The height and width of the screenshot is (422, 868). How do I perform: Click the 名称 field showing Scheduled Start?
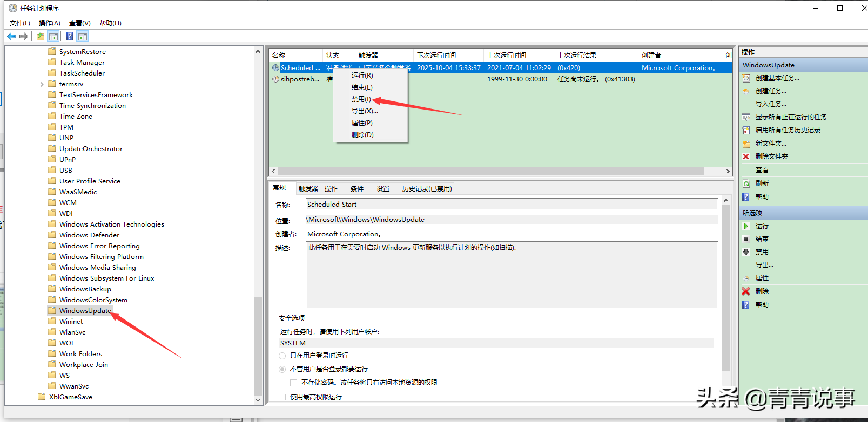tap(512, 205)
